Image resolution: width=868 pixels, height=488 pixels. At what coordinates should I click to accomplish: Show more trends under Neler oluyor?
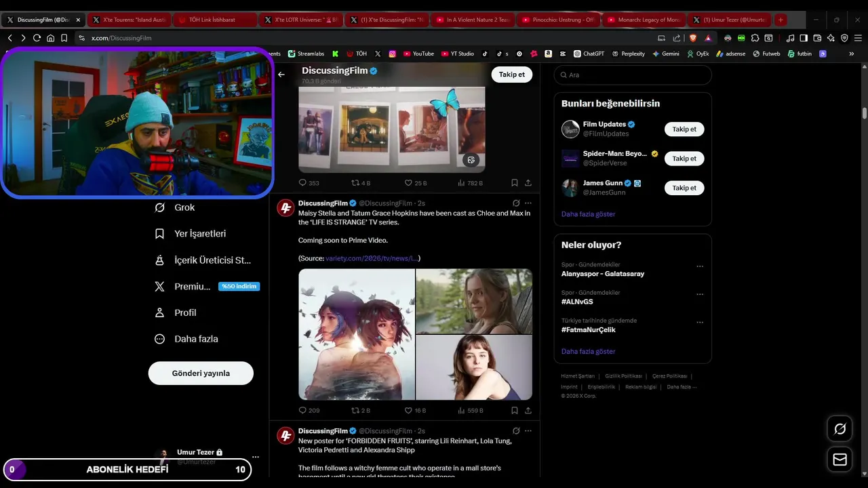(x=588, y=352)
